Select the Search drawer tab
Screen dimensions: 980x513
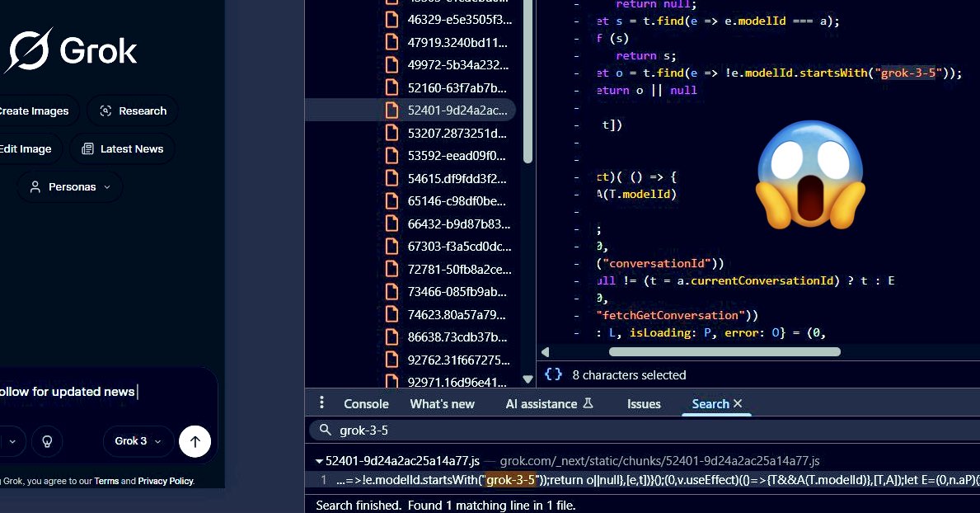(x=710, y=404)
